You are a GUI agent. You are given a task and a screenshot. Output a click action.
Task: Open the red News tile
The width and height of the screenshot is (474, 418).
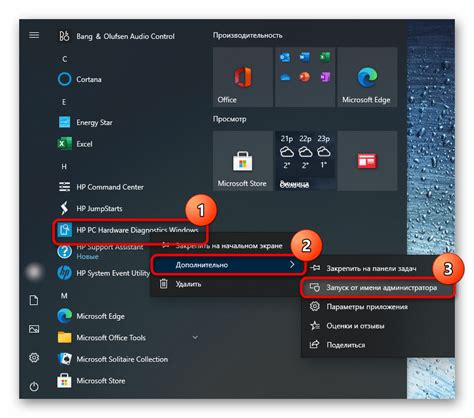(x=367, y=161)
